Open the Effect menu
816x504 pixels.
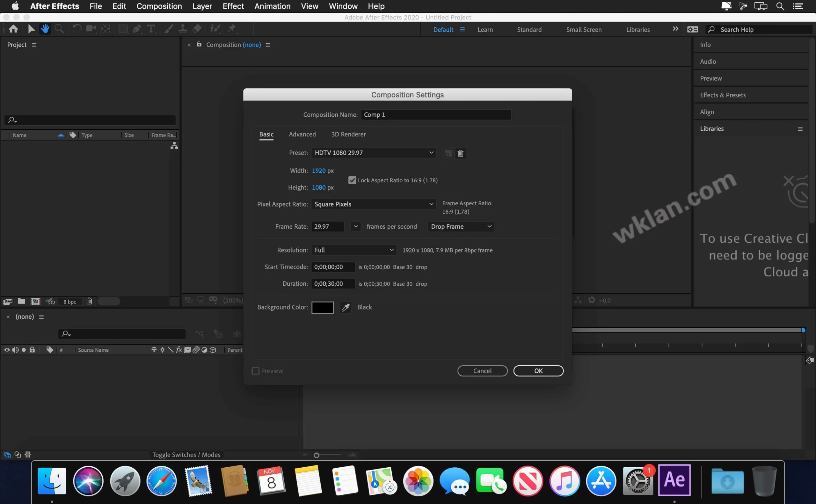click(x=233, y=6)
